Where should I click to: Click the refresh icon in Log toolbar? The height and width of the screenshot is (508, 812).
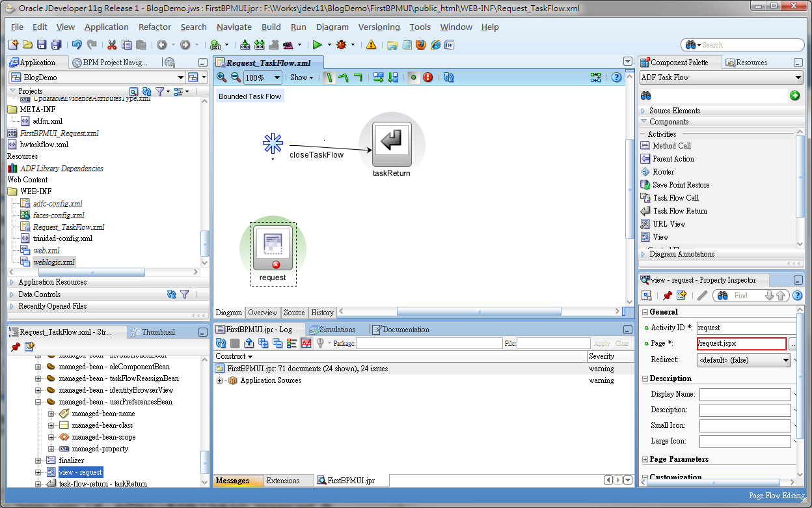point(221,343)
